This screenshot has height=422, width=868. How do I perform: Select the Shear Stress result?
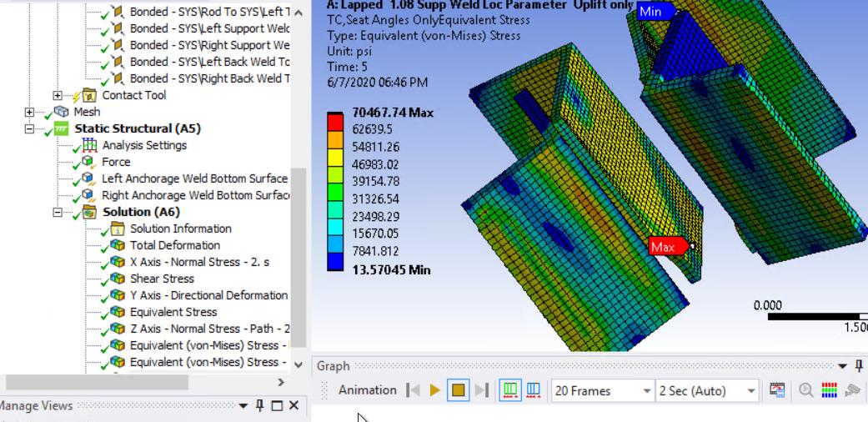click(x=163, y=278)
